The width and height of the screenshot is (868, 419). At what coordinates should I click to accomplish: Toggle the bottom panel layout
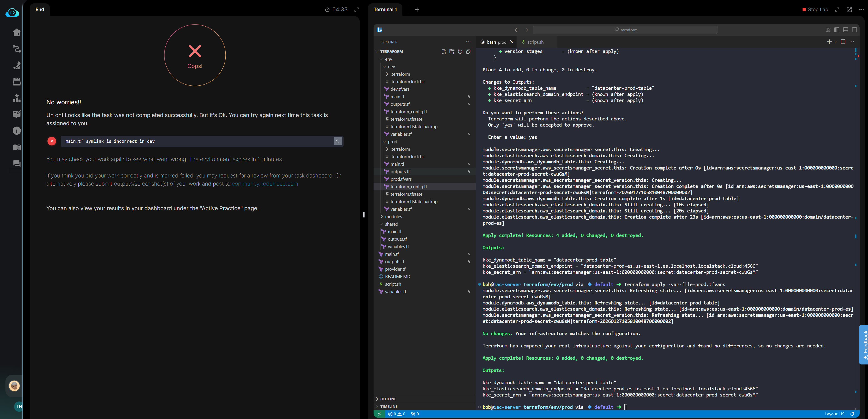pyautogui.click(x=846, y=30)
